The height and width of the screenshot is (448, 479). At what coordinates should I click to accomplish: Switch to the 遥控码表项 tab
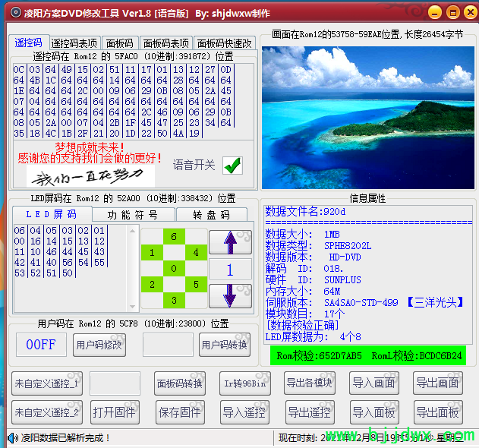(x=75, y=43)
